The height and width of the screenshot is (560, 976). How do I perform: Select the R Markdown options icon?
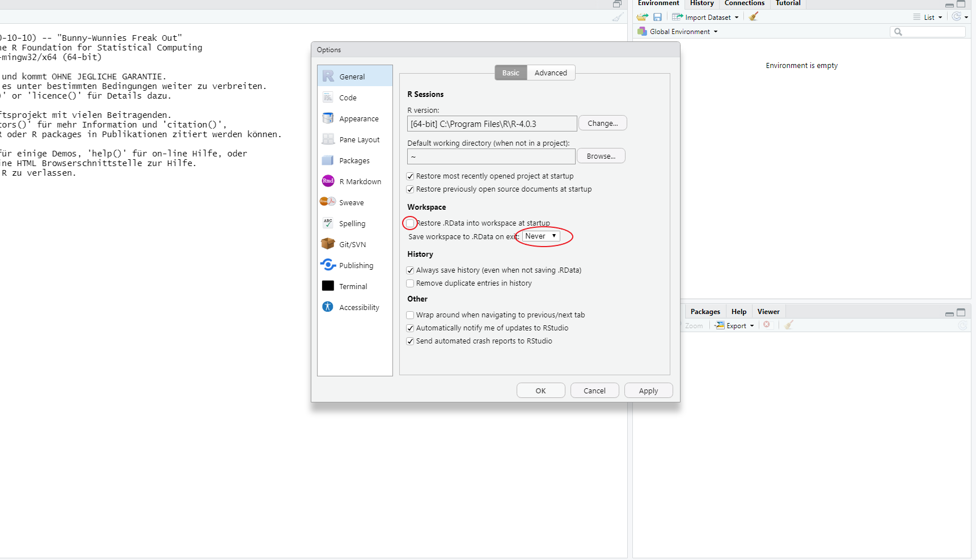(328, 181)
